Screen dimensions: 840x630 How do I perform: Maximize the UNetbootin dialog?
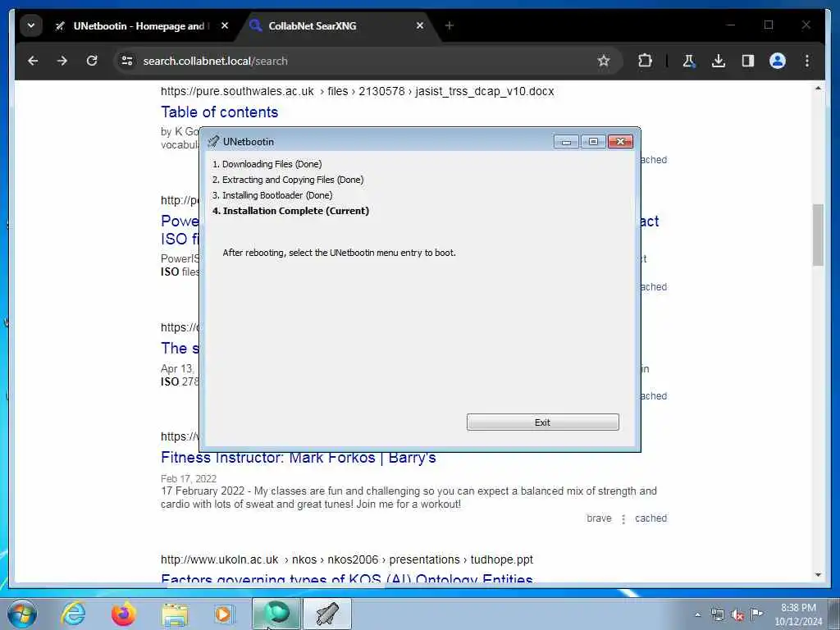593,141
